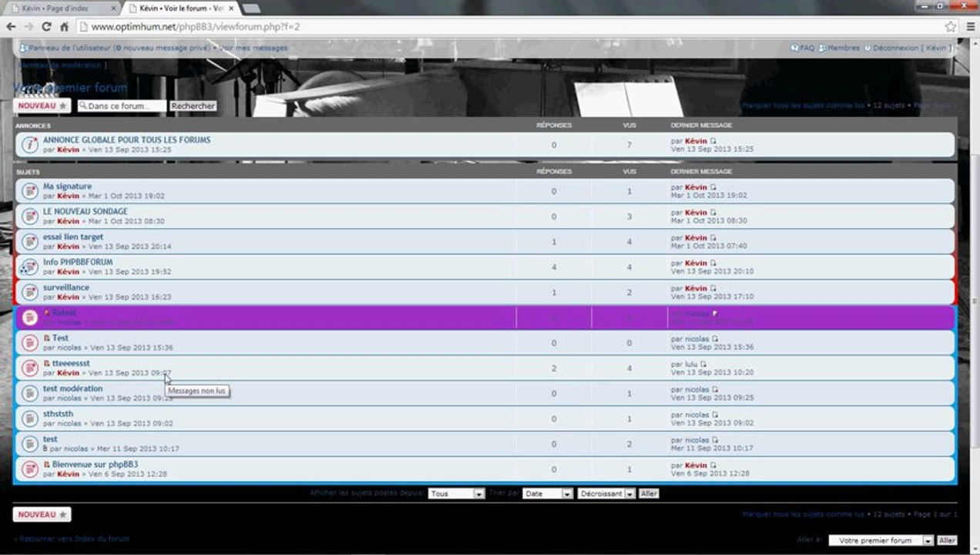The image size is (980, 555).
Task: Open the 'Décroissant' sort order dropdown
Action: 606,493
